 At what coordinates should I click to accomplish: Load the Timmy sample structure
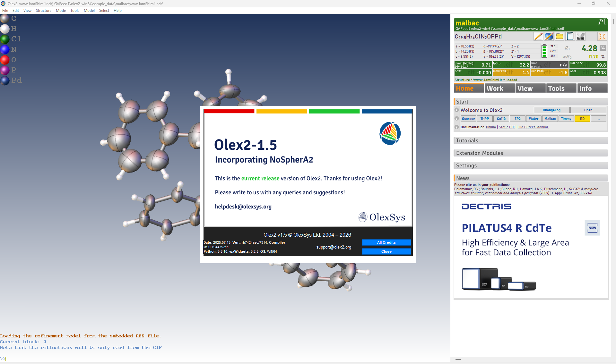[566, 119]
